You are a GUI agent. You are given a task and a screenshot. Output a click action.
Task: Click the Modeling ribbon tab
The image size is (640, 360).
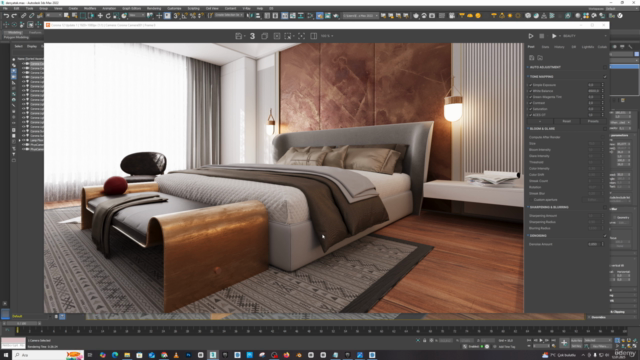(x=15, y=33)
